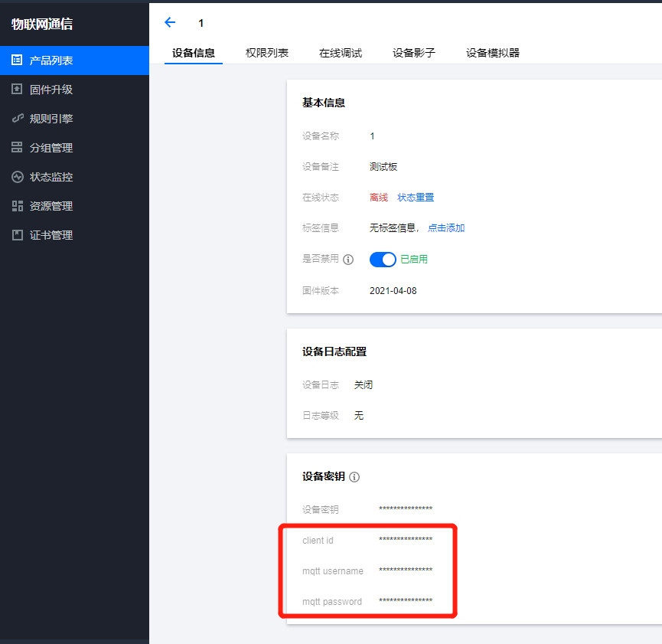Click the 状态监控 monitor icon

coord(17,177)
